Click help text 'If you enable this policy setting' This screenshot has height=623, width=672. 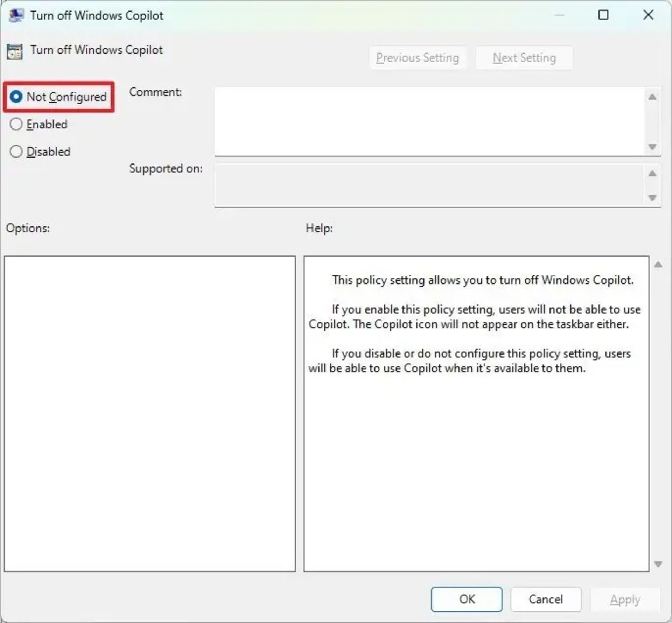475,317
